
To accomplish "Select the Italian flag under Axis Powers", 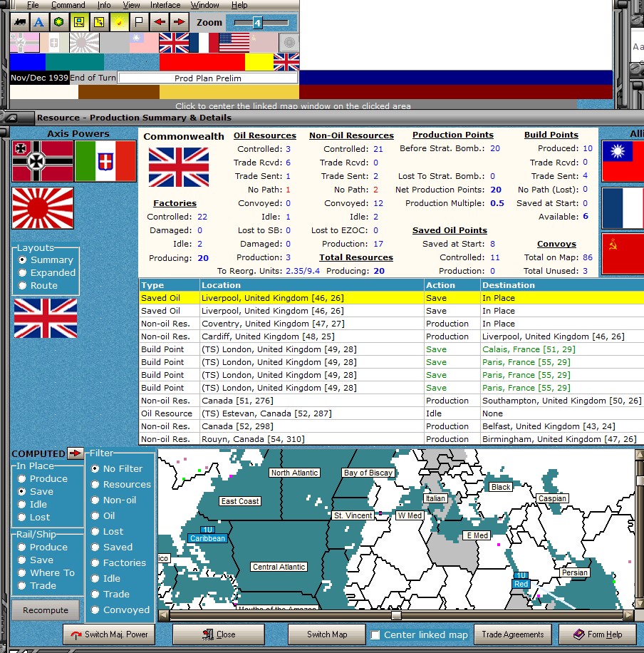I will [105, 161].
